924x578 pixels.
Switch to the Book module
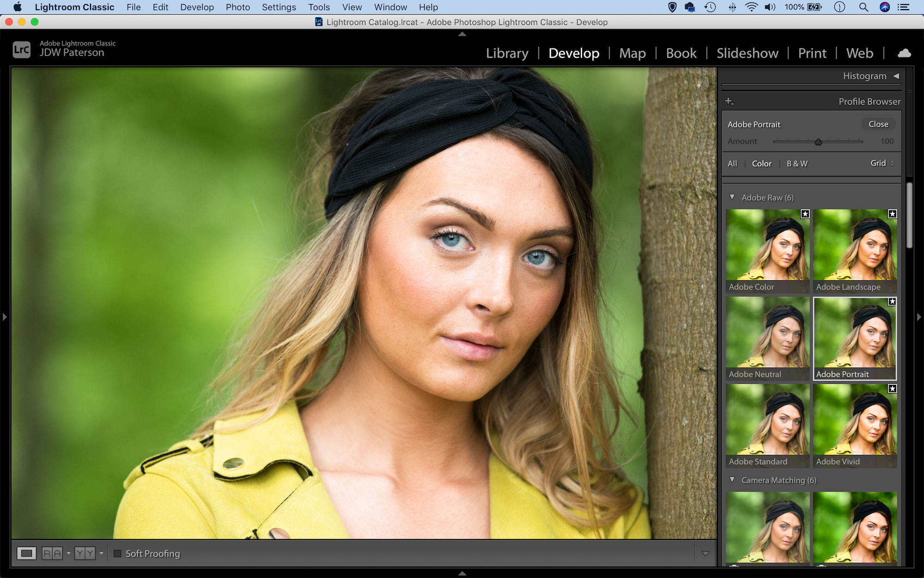coord(681,53)
